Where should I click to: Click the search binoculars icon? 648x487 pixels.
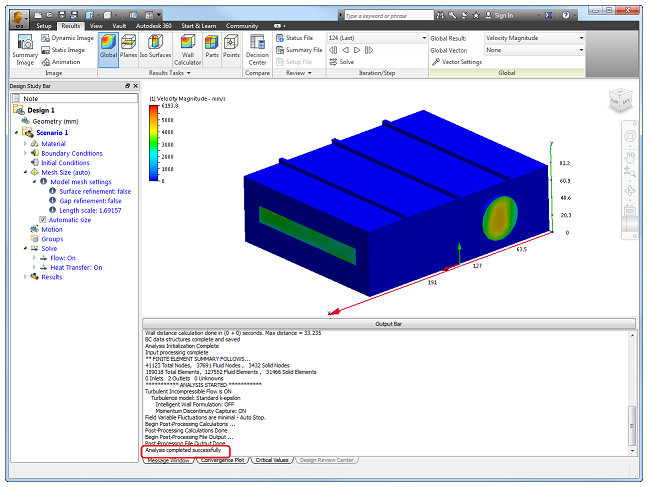tap(441, 15)
